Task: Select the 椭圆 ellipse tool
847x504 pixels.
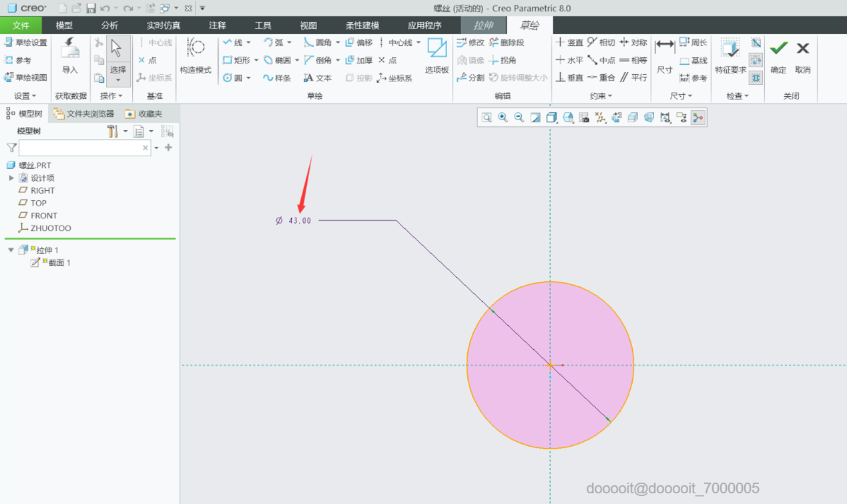Action: (277, 60)
